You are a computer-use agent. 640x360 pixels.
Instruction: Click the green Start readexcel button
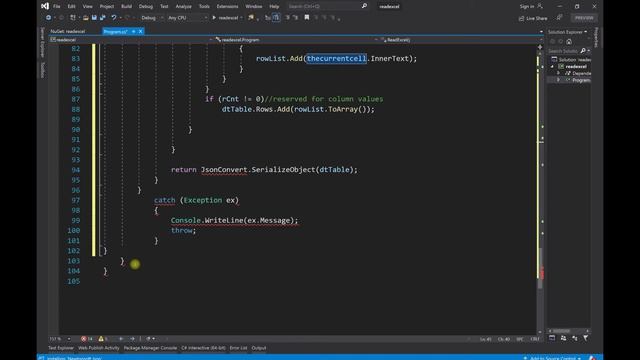(x=225, y=18)
